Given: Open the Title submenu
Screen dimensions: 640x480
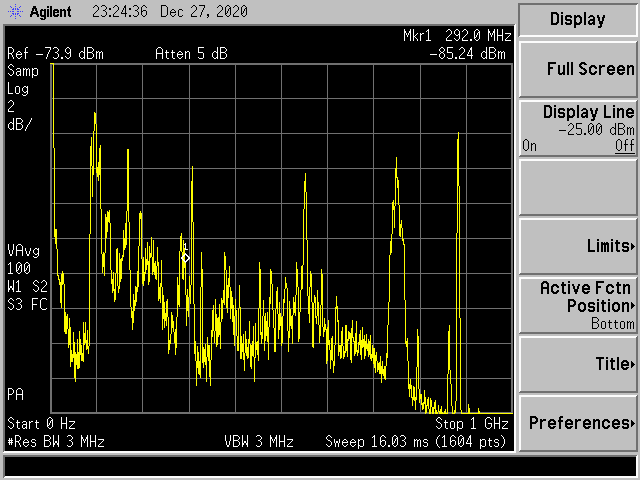Looking at the screenshot, I should 578,364.
